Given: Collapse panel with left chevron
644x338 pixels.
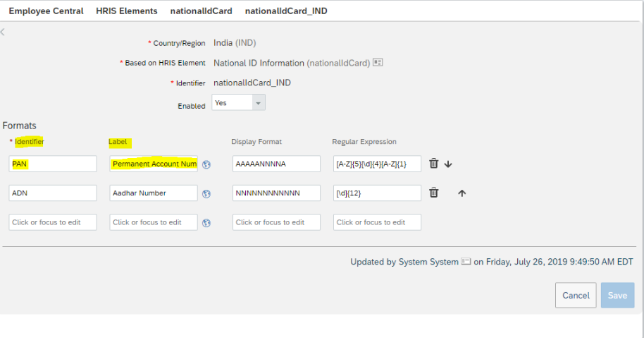Looking at the screenshot, I should point(3,32).
